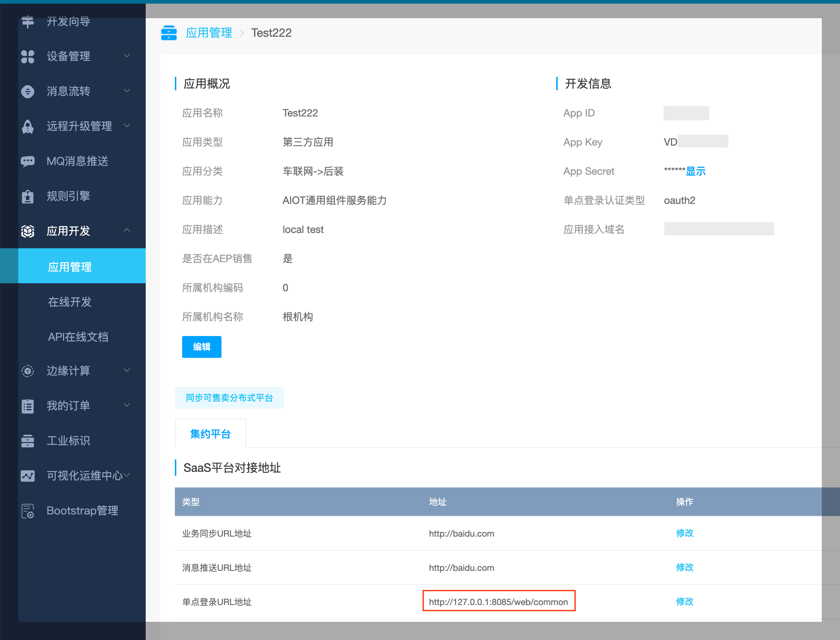Click the Bootstrap管理 document-gear icon
Viewport: 840px width, 640px height.
point(27,511)
